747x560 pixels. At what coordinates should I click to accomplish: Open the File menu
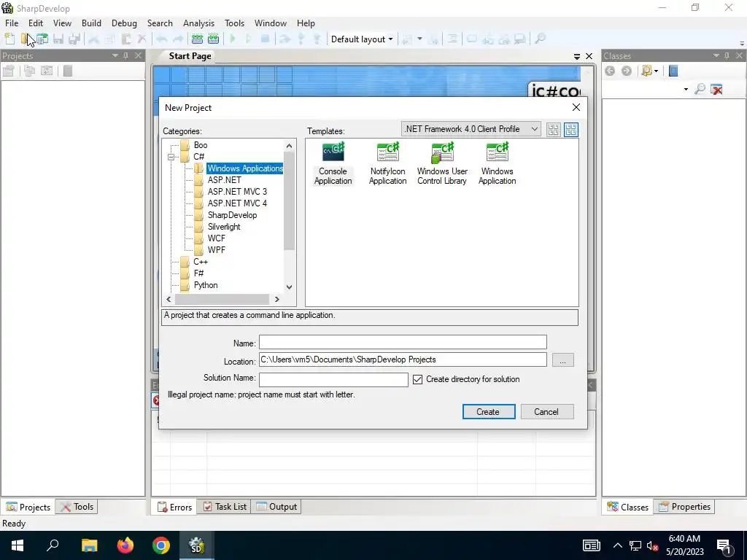point(12,23)
